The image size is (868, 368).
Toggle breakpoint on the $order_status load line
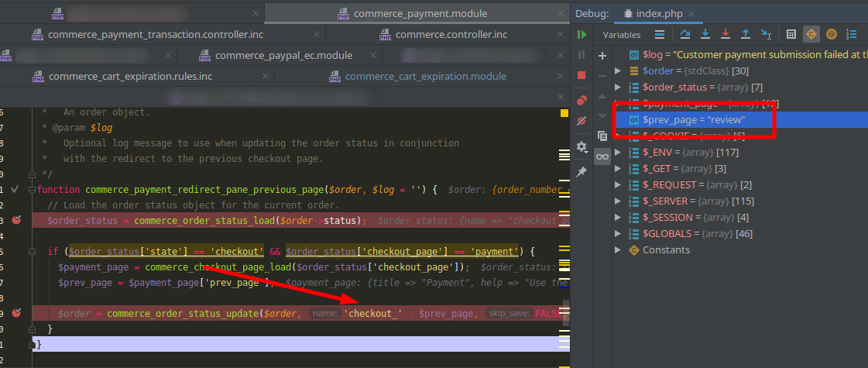pos(16,221)
